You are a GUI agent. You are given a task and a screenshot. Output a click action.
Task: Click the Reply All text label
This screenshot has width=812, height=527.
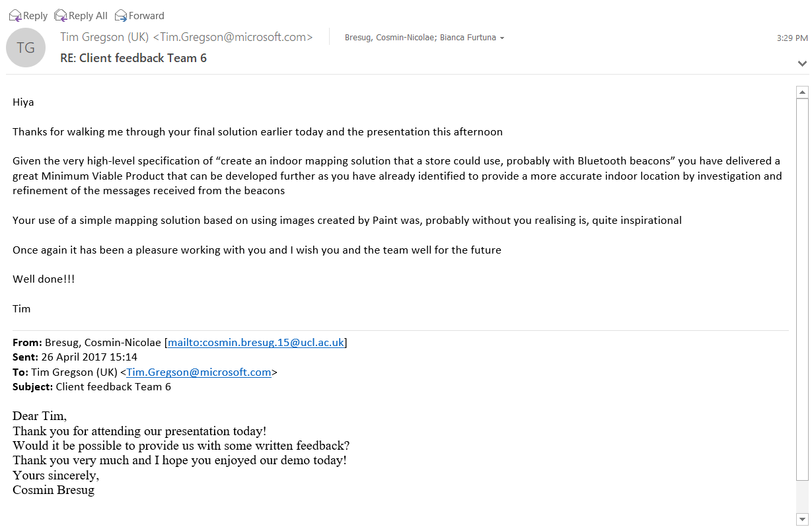coord(88,16)
